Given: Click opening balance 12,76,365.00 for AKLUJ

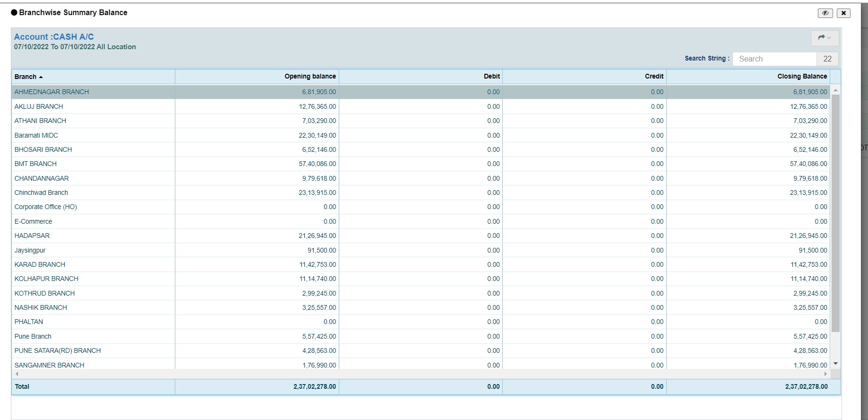Looking at the screenshot, I should click(x=318, y=106).
